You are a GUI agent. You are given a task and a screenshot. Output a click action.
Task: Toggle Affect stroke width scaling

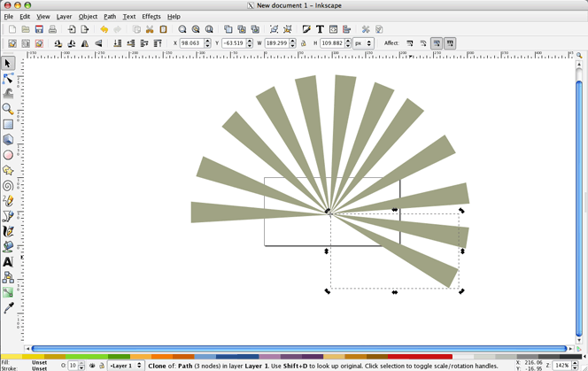coord(409,43)
